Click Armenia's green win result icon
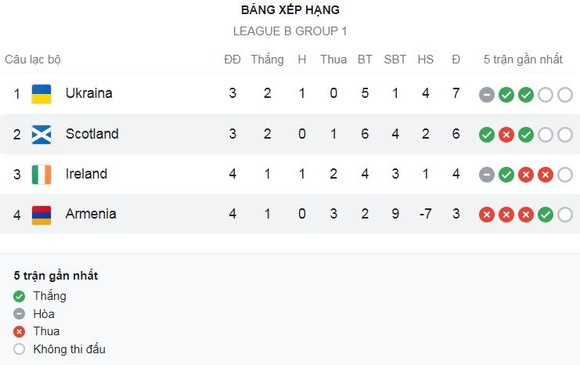Screen dimensions: 580x365 (546, 215)
